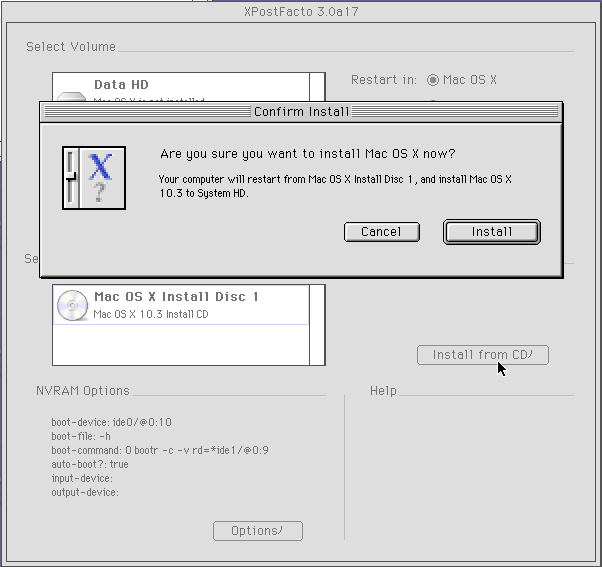Click the "Restart in:" label

384,80
